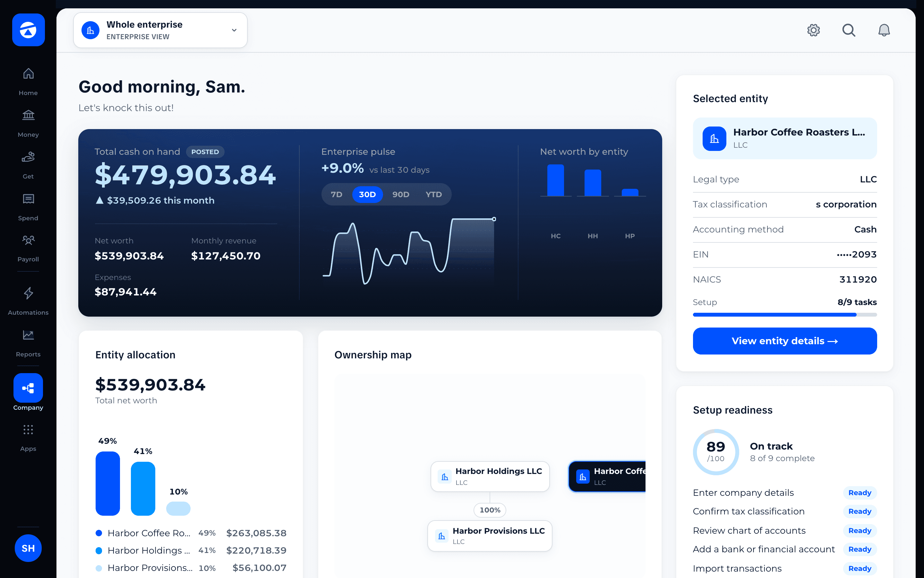Click the $479,903.84 cash total
Viewport: 924px width, 578px height.
tap(185, 175)
